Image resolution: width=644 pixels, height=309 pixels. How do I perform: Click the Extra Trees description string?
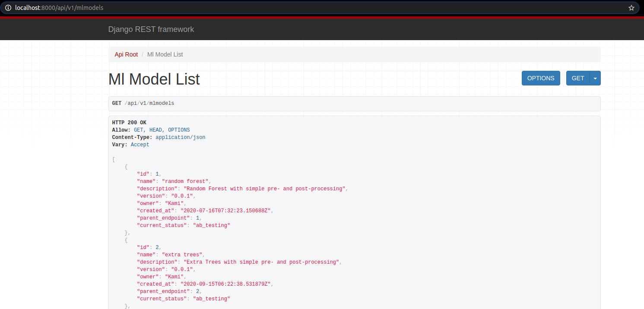tap(262, 262)
